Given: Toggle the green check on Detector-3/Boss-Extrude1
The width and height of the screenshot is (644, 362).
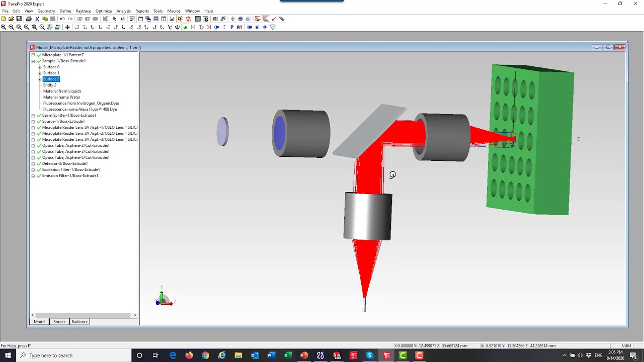Looking at the screenshot, I should point(39,163).
